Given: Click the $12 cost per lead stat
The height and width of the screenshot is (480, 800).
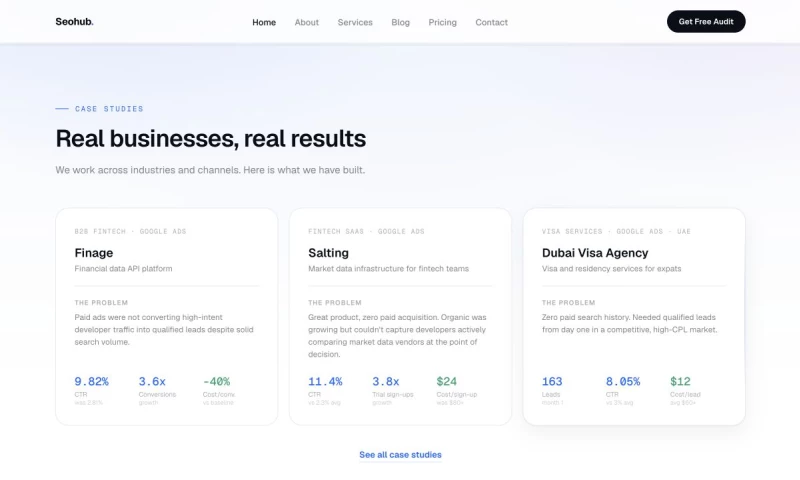Looking at the screenshot, I should click(680, 382).
